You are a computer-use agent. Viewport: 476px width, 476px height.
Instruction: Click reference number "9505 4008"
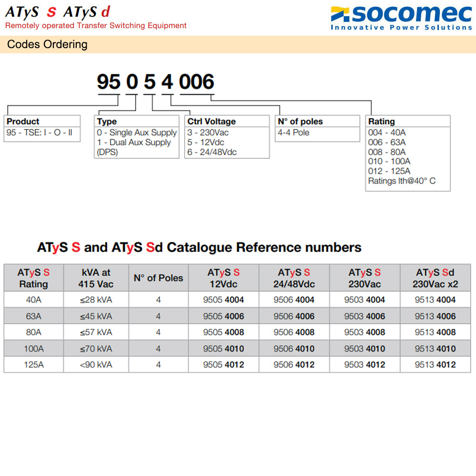[223, 332]
